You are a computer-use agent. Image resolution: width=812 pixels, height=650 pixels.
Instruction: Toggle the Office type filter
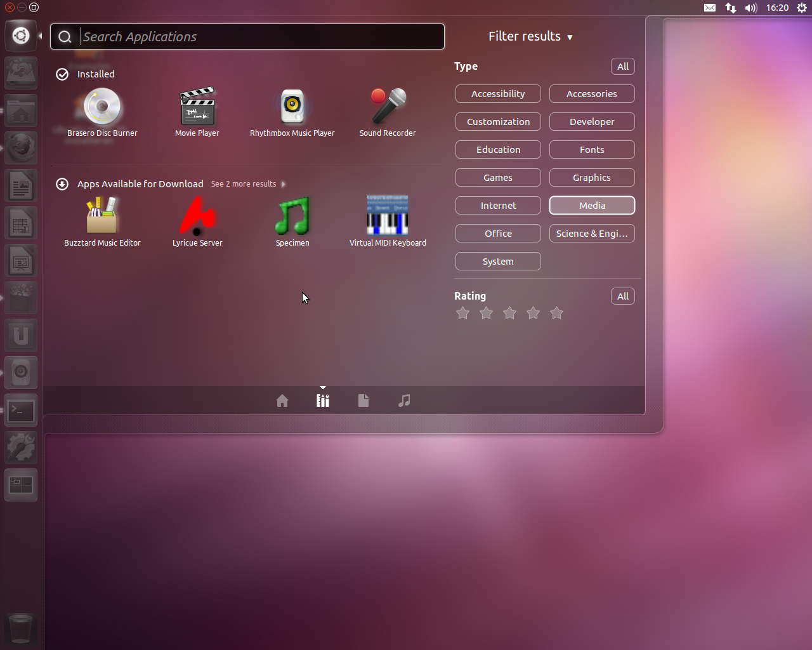(498, 234)
